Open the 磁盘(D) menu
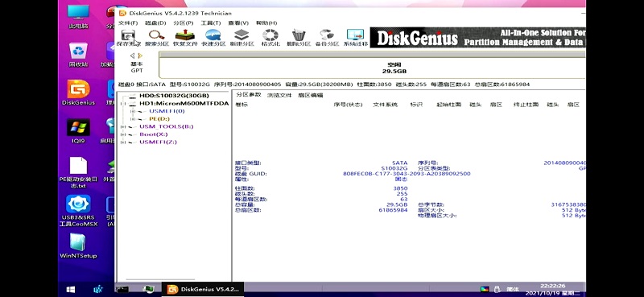Viewport: 644px width, 297px height. [155, 23]
